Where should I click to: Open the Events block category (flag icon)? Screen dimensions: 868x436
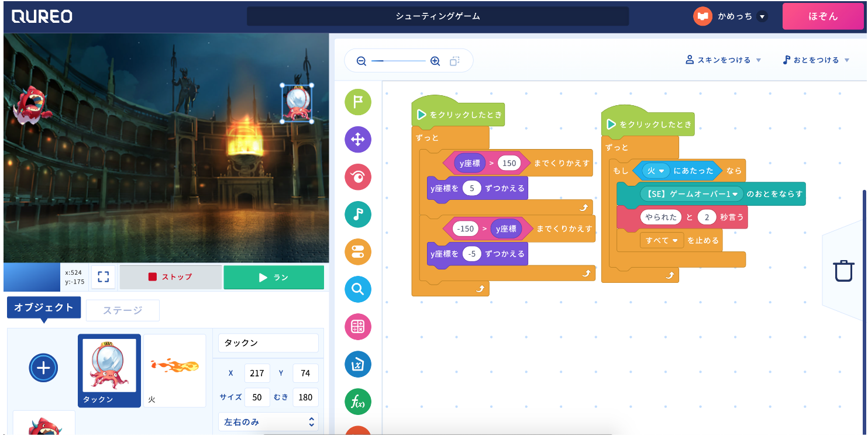[x=358, y=102]
